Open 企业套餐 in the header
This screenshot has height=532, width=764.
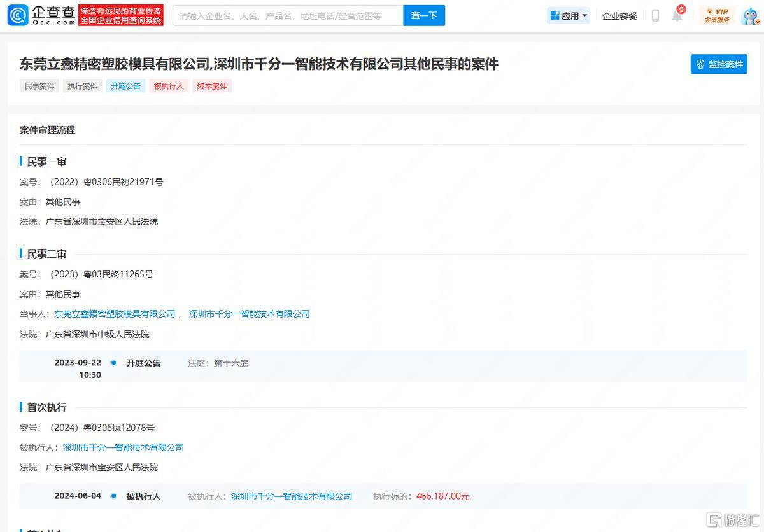coord(619,16)
